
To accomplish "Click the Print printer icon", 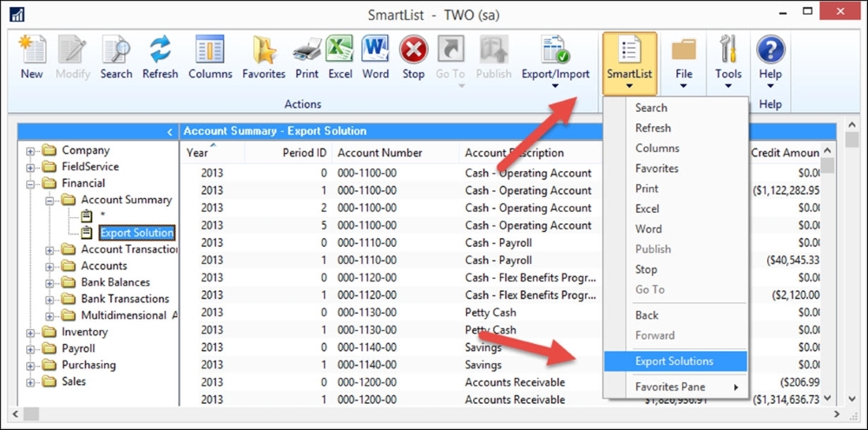I will [306, 50].
